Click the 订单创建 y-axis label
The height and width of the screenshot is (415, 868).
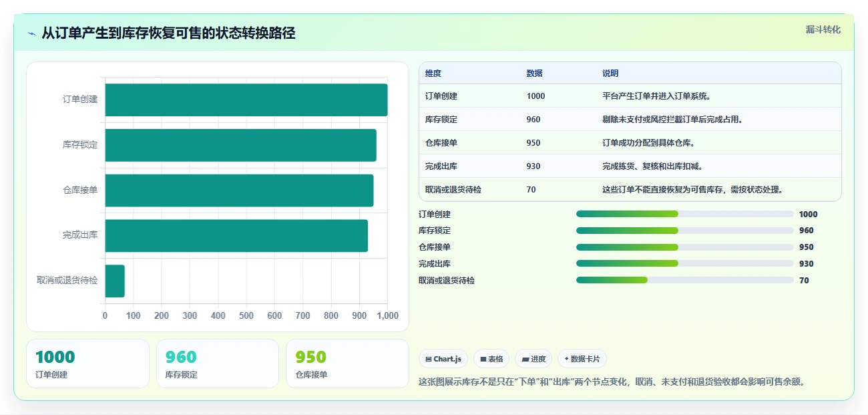(80, 100)
